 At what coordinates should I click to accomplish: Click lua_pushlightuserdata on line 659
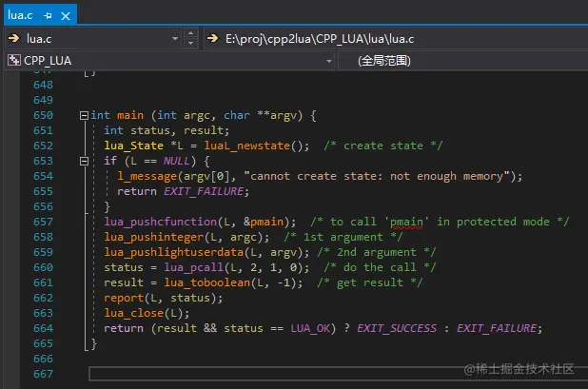click(174, 252)
